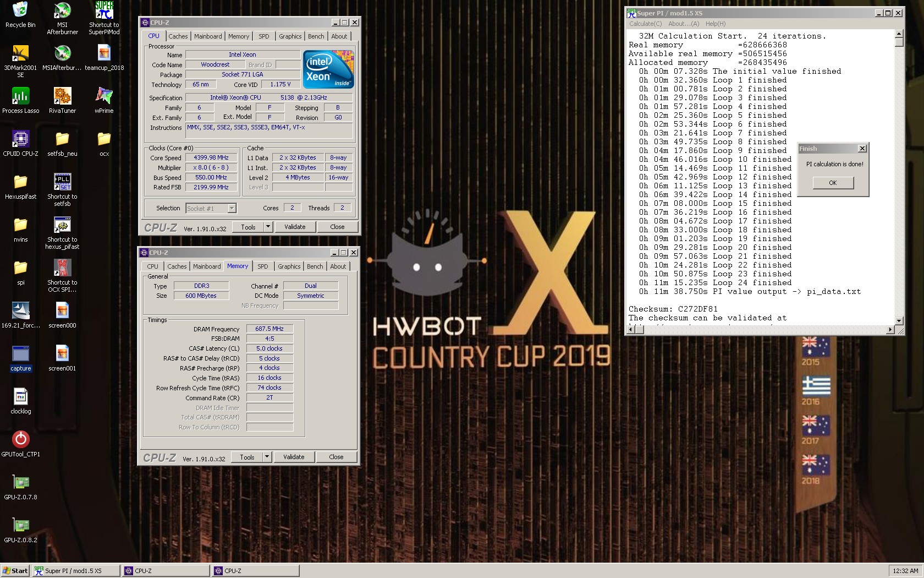Screen dimensions: 924x578
Task: Open RivaTuner desktop icon
Action: (62, 100)
